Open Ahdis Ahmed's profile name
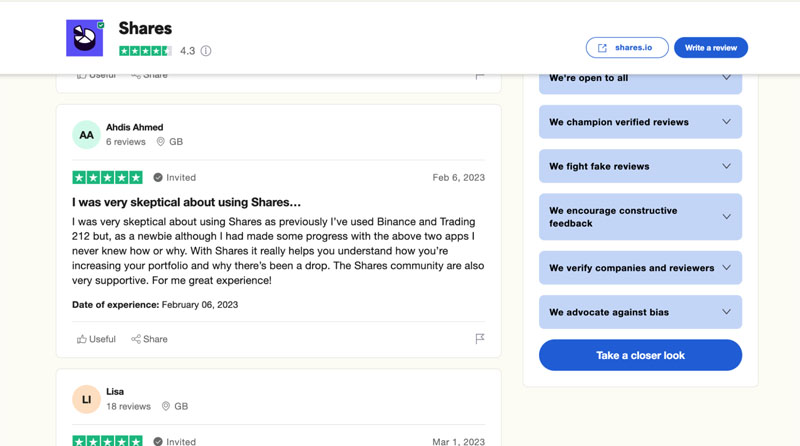The width and height of the screenshot is (800, 446). click(x=135, y=127)
